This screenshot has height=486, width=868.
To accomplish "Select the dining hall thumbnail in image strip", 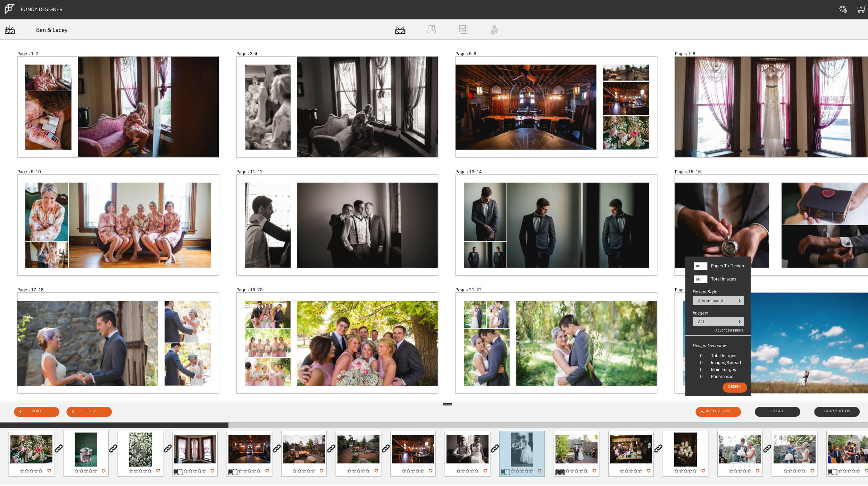I will [249, 449].
